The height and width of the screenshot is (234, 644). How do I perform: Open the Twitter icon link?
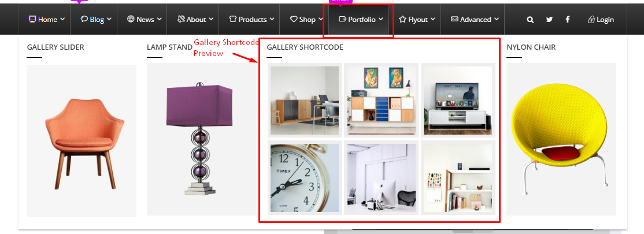click(550, 19)
